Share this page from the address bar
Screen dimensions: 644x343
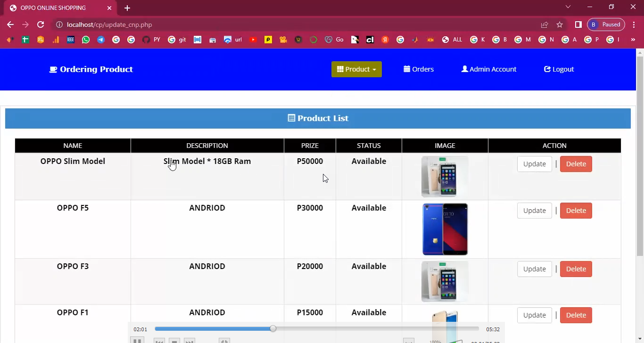click(545, 24)
